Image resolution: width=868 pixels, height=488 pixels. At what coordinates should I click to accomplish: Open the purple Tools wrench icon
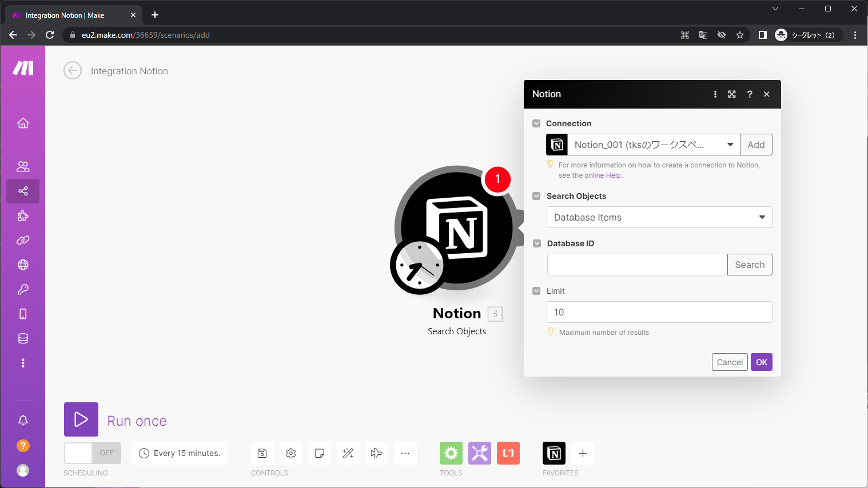(x=480, y=453)
